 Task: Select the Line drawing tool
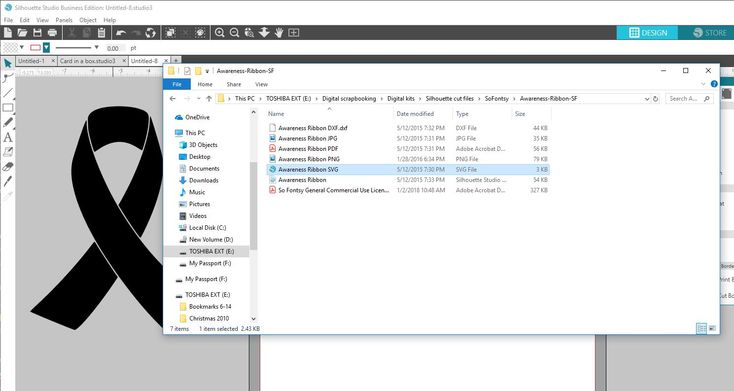tap(7, 93)
